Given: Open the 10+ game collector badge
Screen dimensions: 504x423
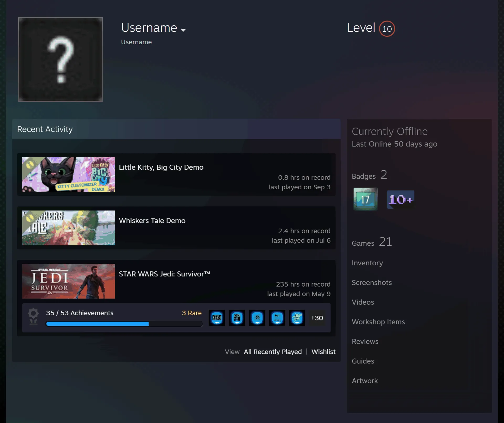Looking at the screenshot, I should [401, 200].
